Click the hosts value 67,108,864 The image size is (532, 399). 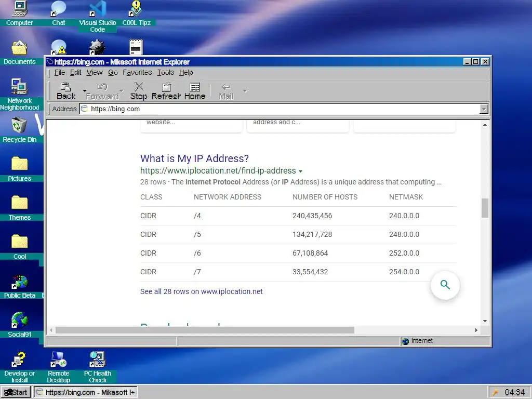tap(310, 253)
